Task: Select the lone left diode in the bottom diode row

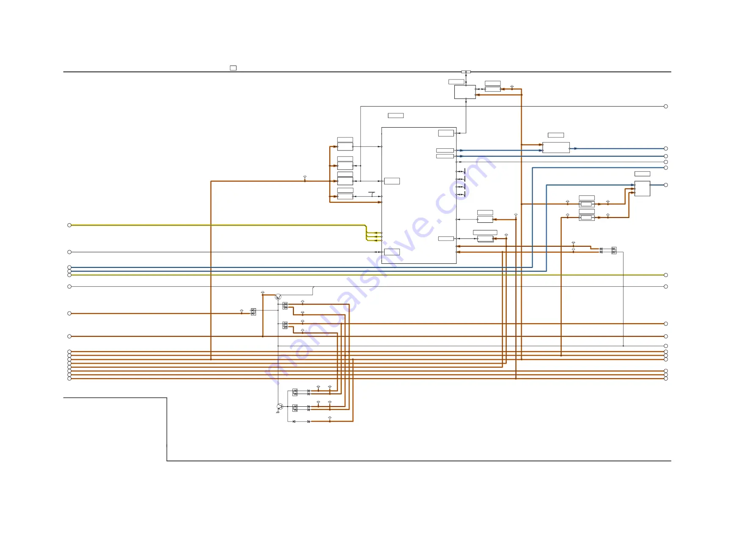Action: pos(294,422)
